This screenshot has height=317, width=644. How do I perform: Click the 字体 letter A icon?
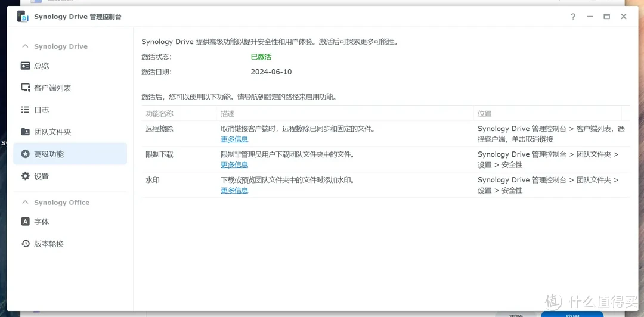[x=26, y=222]
